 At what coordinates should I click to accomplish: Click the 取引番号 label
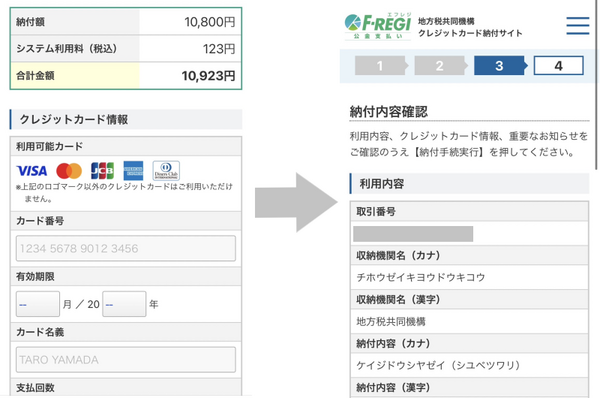[x=376, y=212]
